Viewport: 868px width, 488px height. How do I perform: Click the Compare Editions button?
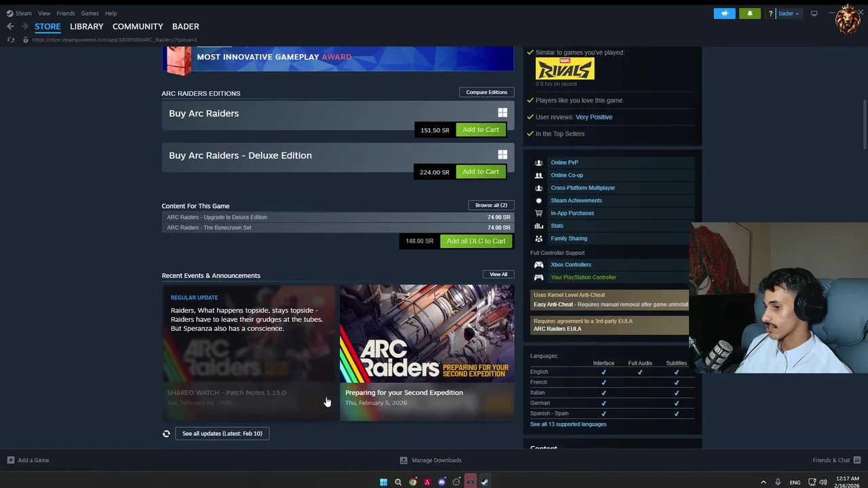coord(486,92)
